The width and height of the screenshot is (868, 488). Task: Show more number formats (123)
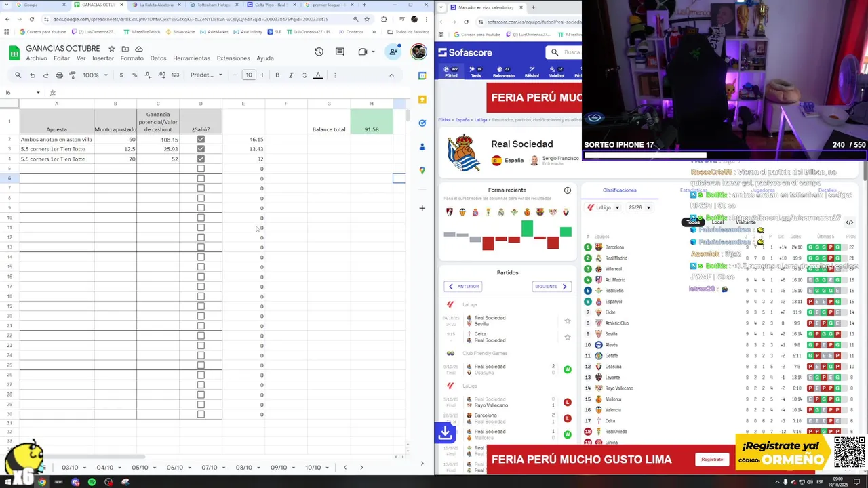(x=175, y=75)
